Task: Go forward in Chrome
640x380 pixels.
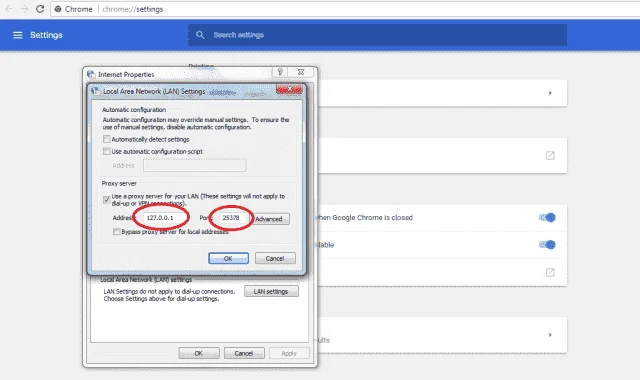Action: click(24, 9)
